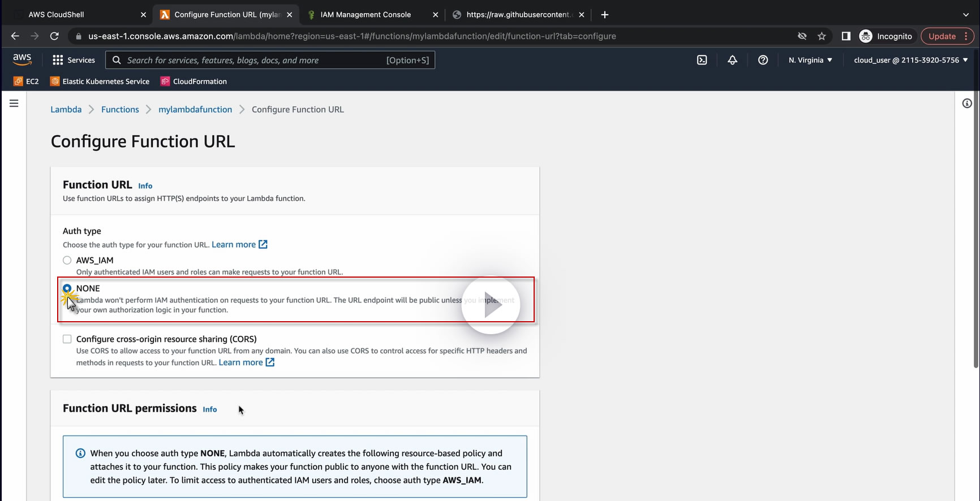Click Info link next to Function URL permissions
This screenshot has height=501, width=980.
[210, 409]
